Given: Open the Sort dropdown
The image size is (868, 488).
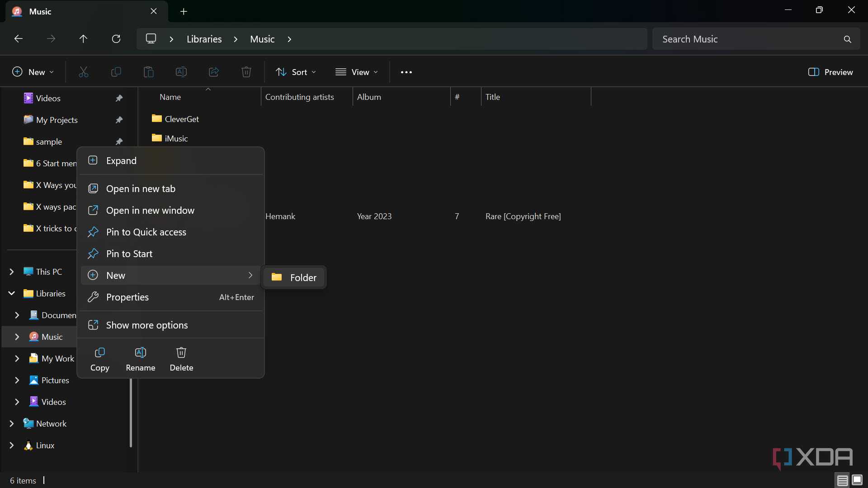Looking at the screenshot, I should pos(296,72).
